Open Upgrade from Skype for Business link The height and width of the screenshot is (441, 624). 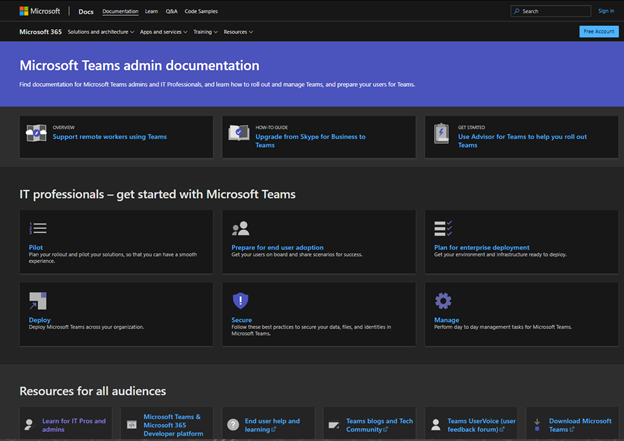[310, 141]
